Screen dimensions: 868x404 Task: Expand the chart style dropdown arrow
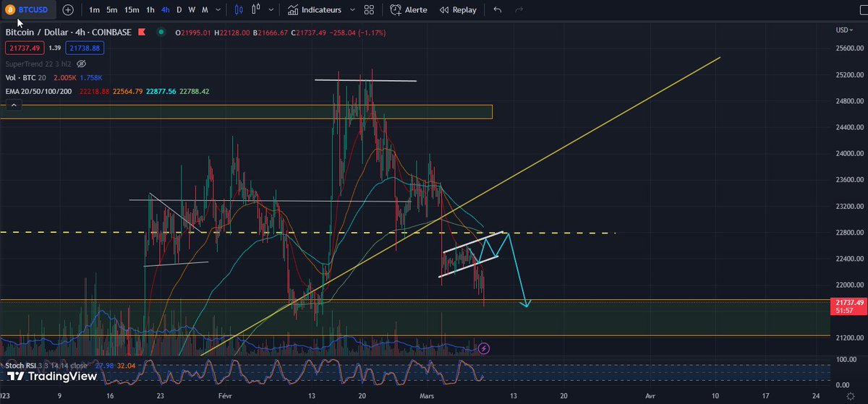pyautogui.click(x=270, y=10)
